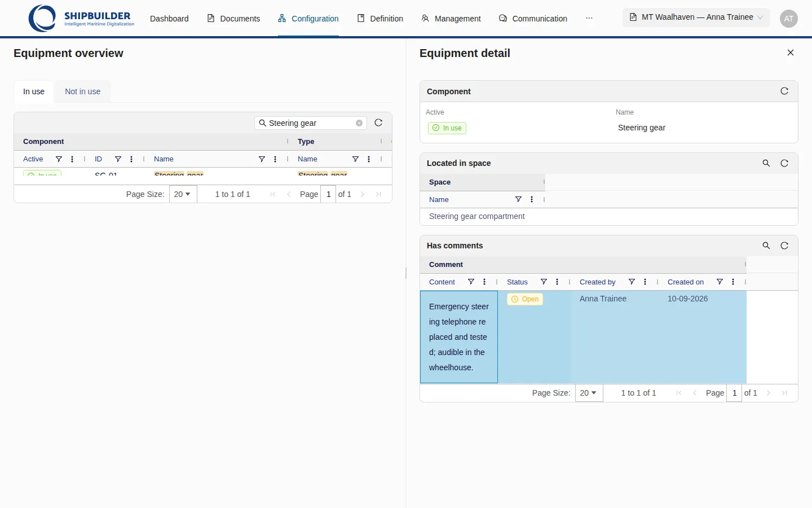Filter the Space Name column

click(518, 200)
